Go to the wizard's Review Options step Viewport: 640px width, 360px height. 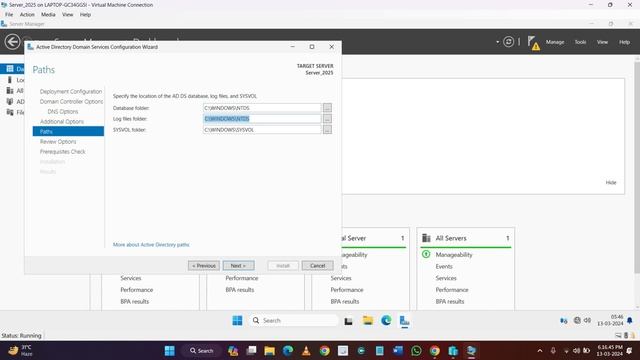point(58,142)
